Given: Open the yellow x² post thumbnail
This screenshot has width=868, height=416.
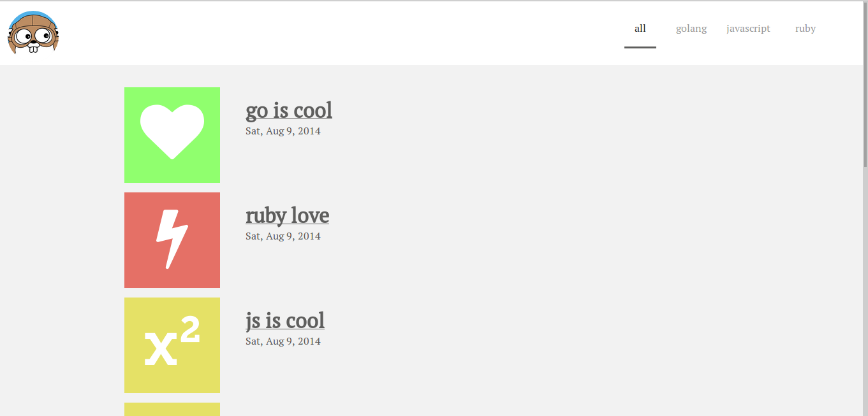Looking at the screenshot, I should tap(172, 345).
